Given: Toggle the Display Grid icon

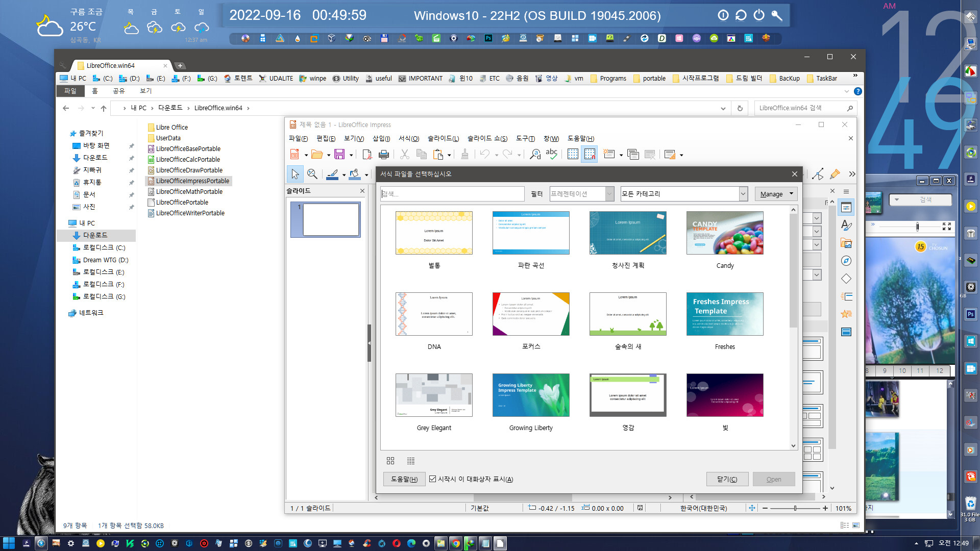Looking at the screenshot, I should 573,154.
